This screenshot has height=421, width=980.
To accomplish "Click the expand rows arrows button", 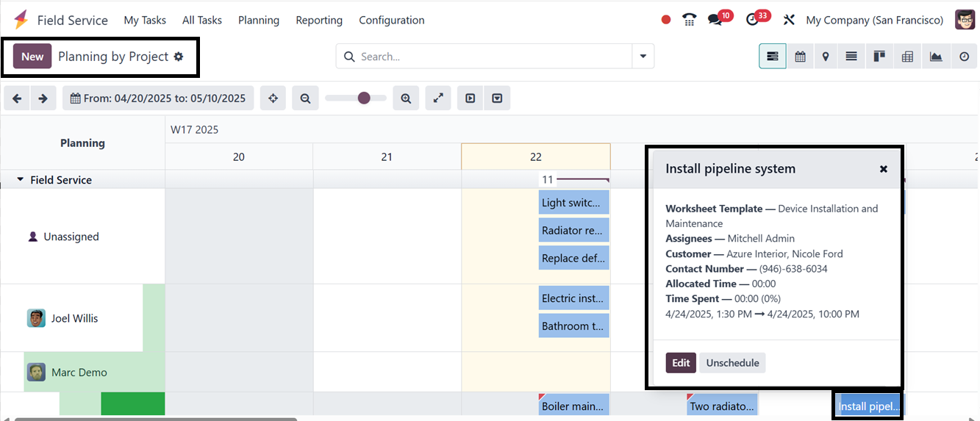I will pos(438,98).
